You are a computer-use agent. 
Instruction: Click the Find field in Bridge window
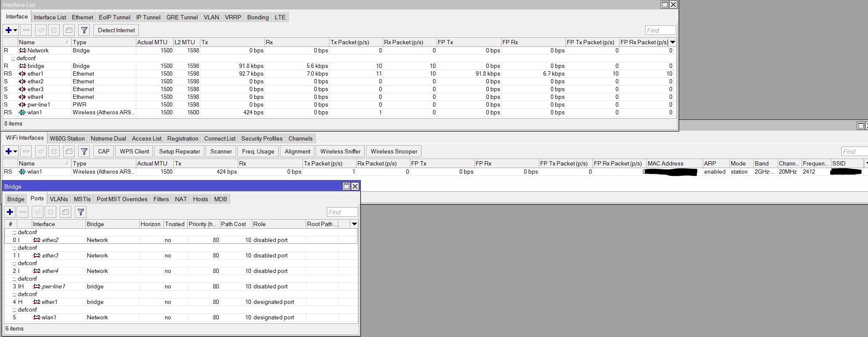(342, 212)
